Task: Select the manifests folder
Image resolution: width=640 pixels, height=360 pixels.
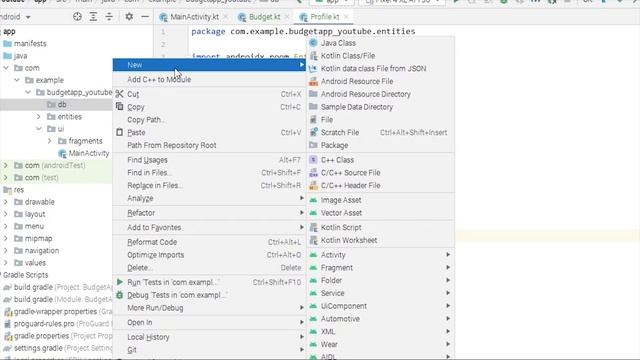Action: tap(30, 43)
